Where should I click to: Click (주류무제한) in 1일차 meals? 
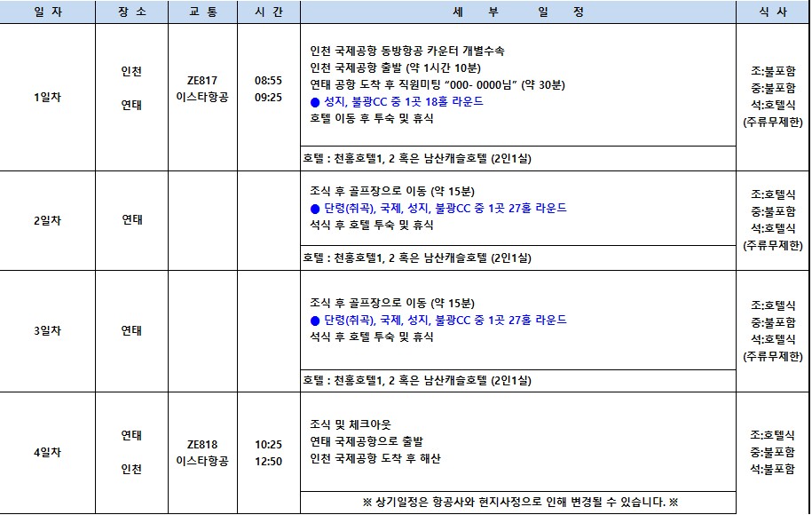773,123
